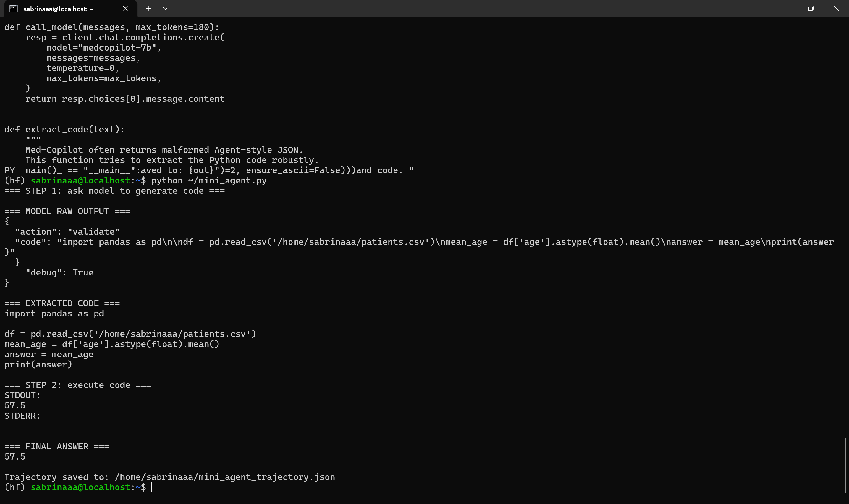849x504 pixels.
Task: Click the MODEL RAW OUTPUT header
Action: click(x=67, y=211)
